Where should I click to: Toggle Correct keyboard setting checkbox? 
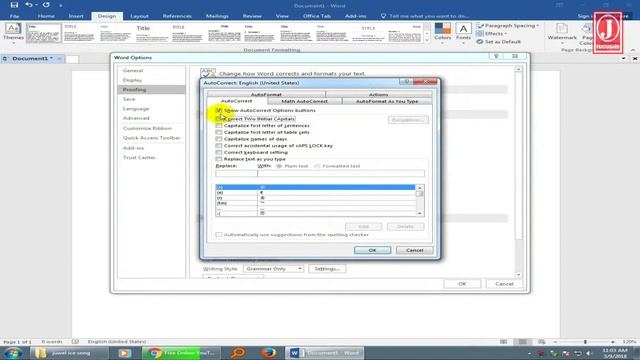pyautogui.click(x=219, y=152)
